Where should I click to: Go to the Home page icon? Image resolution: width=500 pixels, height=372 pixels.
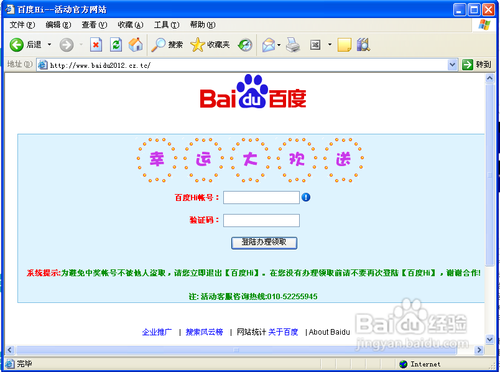point(136,45)
